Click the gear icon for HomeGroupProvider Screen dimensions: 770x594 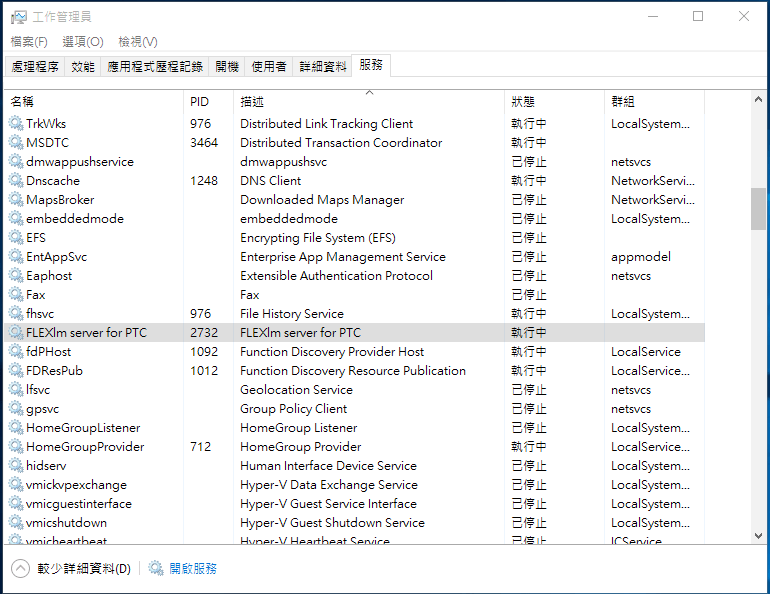point(16,447)
